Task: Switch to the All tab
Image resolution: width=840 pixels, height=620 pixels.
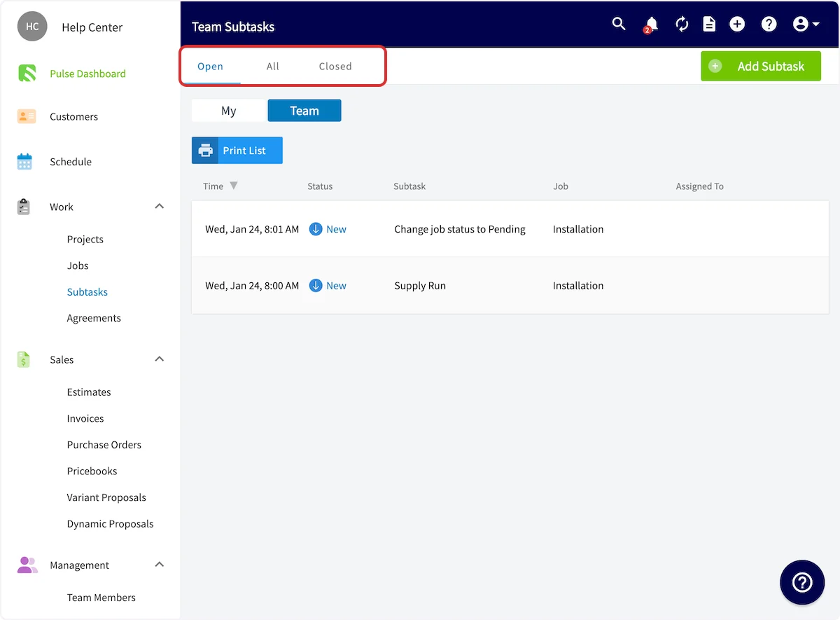Action: pos(273,67)
